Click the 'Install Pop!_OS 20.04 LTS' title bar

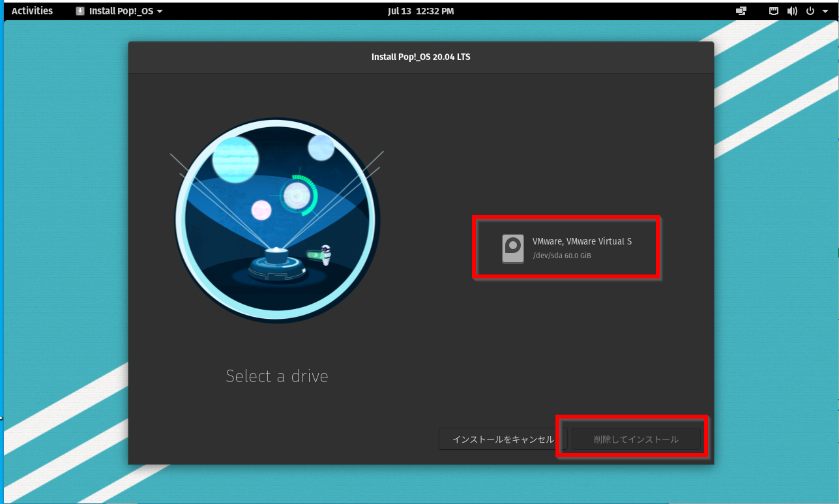click(421, 57)
